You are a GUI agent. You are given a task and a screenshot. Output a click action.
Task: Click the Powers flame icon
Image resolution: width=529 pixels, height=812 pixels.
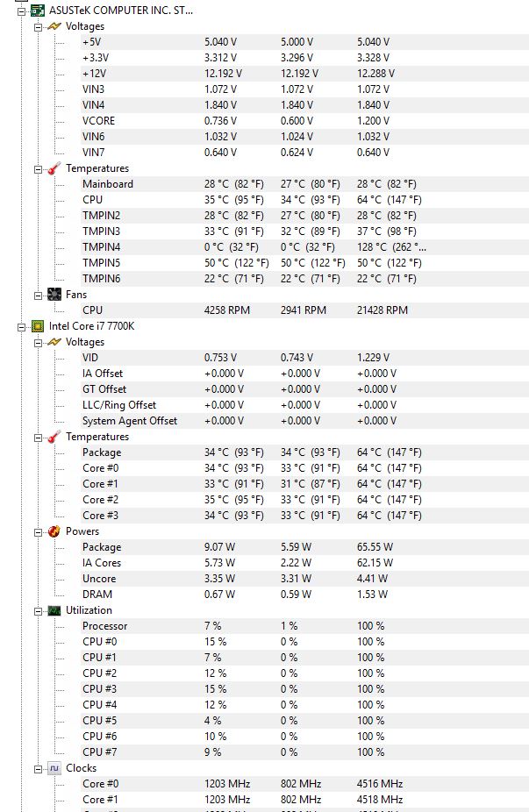click(54, 531)
